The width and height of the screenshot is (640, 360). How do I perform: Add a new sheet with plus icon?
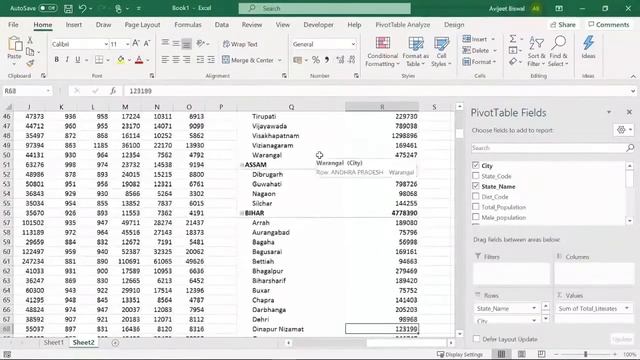pos(115,343)
